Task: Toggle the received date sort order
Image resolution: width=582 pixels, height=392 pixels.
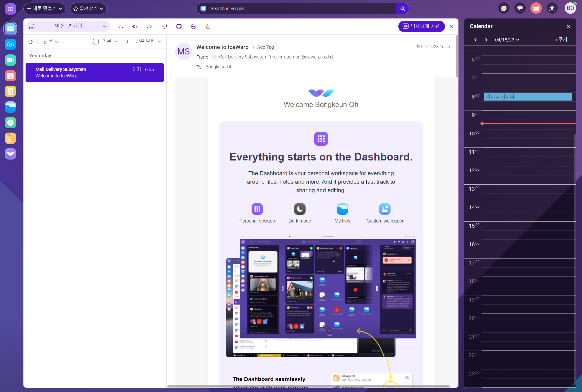Action: tap(130, 42)
